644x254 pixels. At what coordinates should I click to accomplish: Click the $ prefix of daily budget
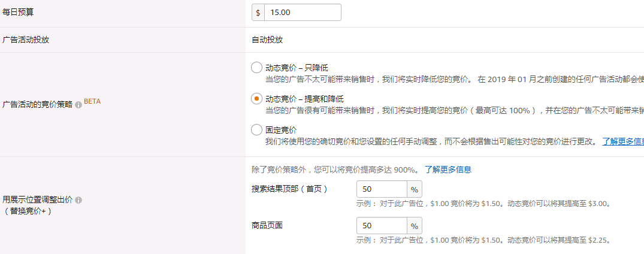[x=258, y=13]
